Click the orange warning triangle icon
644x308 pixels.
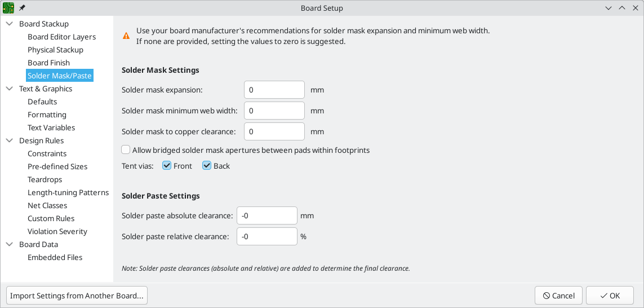[126, 36]
